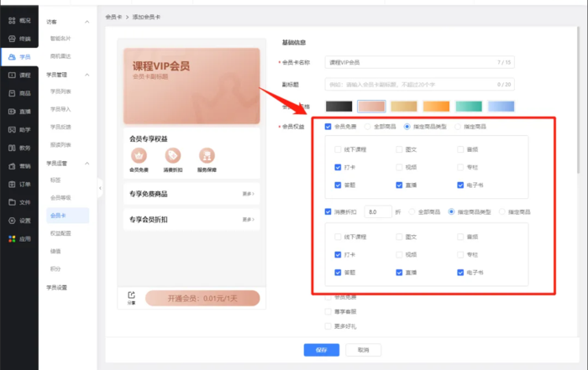This screenshot has height=370, width=588.
Task: Collapse the 访客 group in the side menu
Action: click(x=87, y=20)
